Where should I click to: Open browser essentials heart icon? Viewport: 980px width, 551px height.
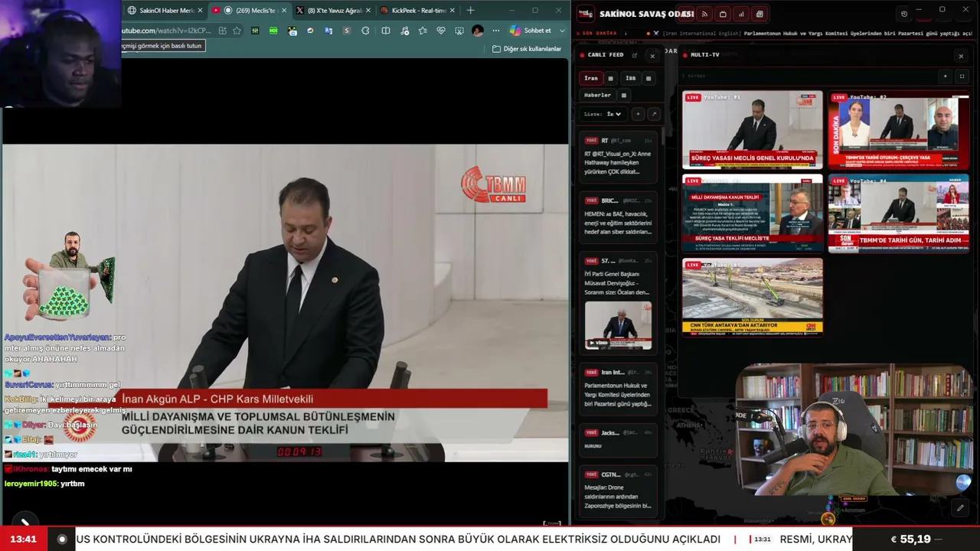(441, 31)
